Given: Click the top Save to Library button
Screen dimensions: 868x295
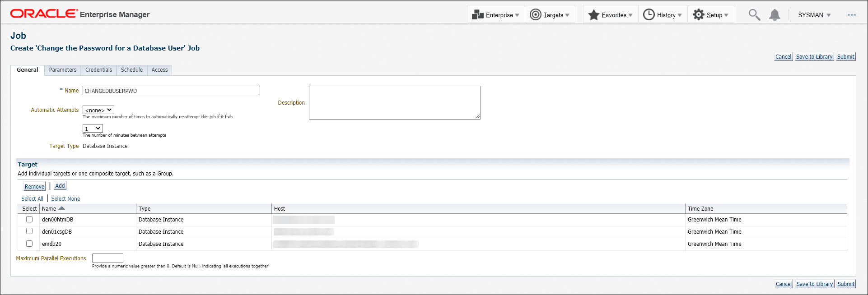Looking at the screenshot, I should (814, 57).
